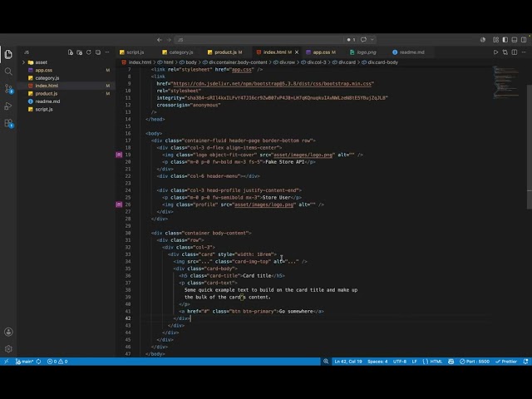532x399 pixels.
Task: Run the file with the play icon
Action: (x=495, y=52)
